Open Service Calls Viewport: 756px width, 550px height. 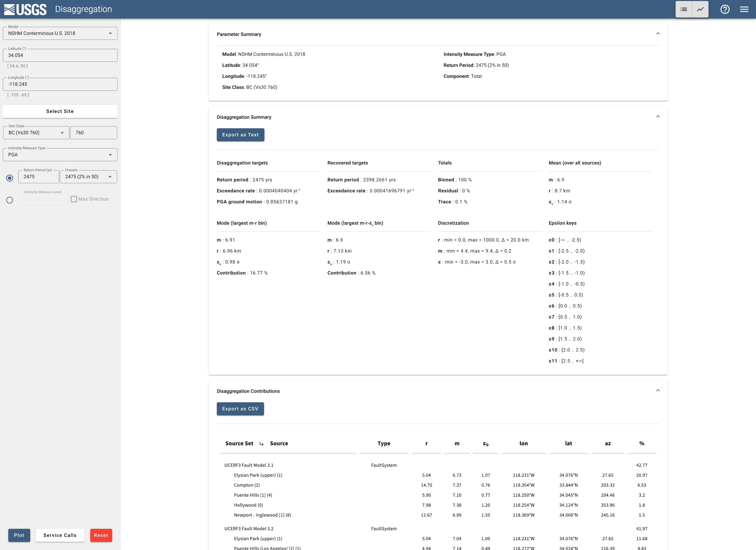tap(60, 535)
